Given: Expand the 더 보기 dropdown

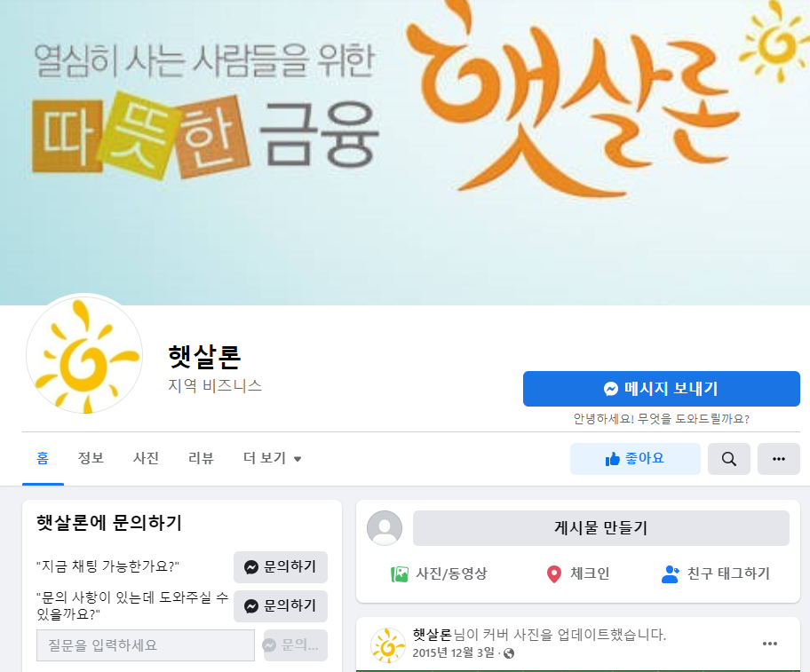Looking at the screenshot, I should (x=273, y=458).
